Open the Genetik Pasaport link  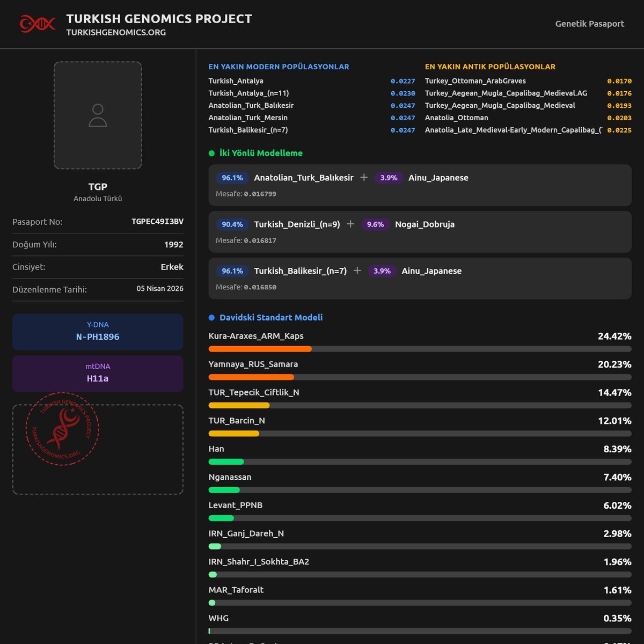(589, 24)
